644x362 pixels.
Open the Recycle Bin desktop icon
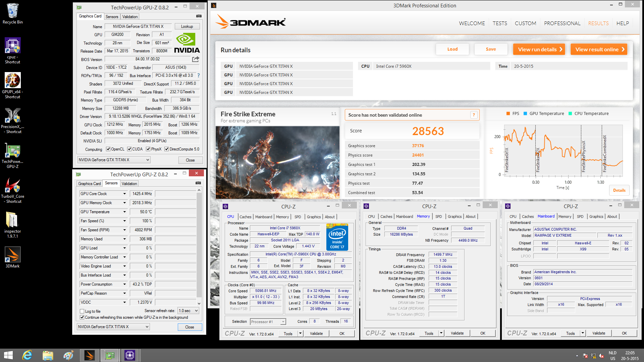(x=12, y=13)
